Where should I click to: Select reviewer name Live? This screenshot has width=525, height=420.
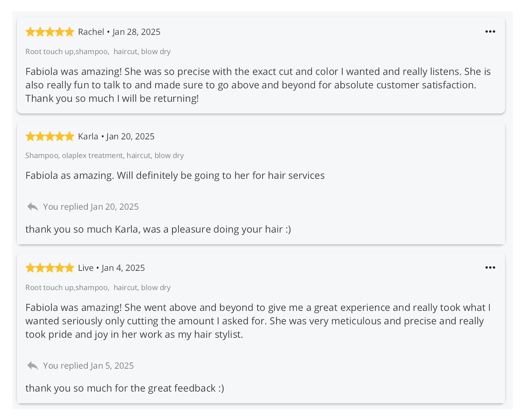click(x=86, y=268)
